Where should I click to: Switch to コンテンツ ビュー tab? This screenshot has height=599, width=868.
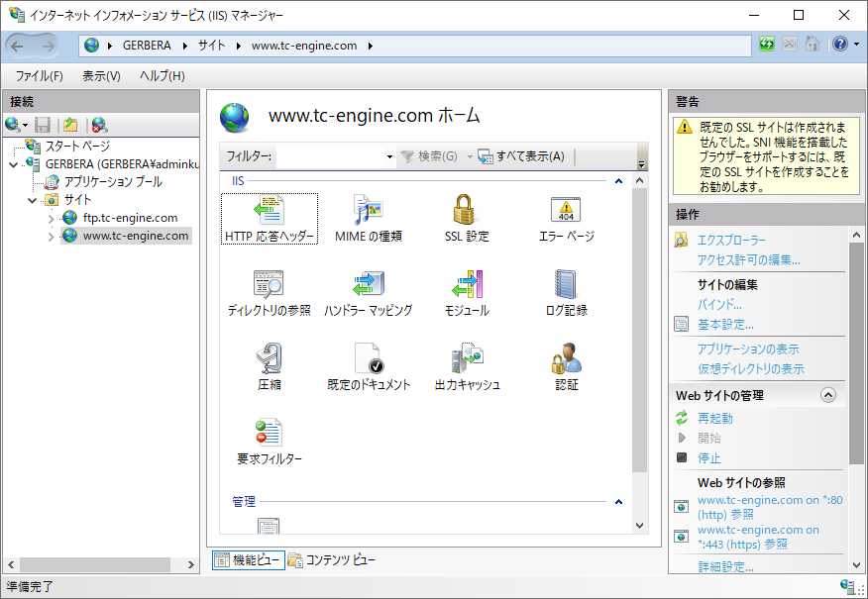pyautogui.click(x=332, y=560)
